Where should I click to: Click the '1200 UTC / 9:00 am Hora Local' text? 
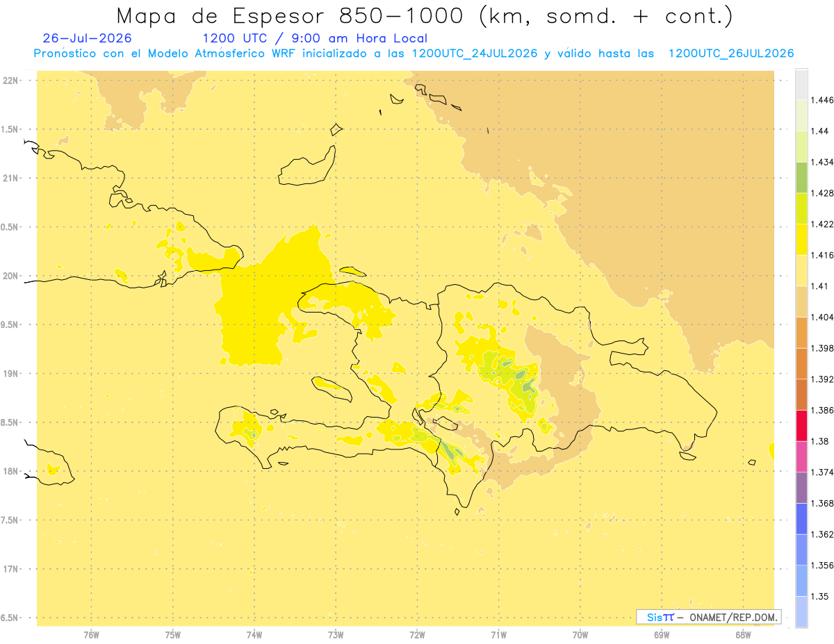315,38
